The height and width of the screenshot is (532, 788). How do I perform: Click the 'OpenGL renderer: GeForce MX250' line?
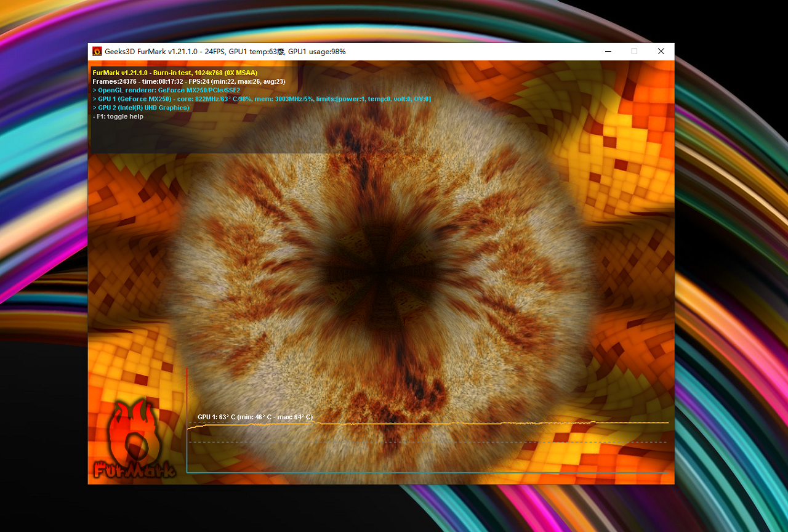pyautogui.click(x=166, y=90)
